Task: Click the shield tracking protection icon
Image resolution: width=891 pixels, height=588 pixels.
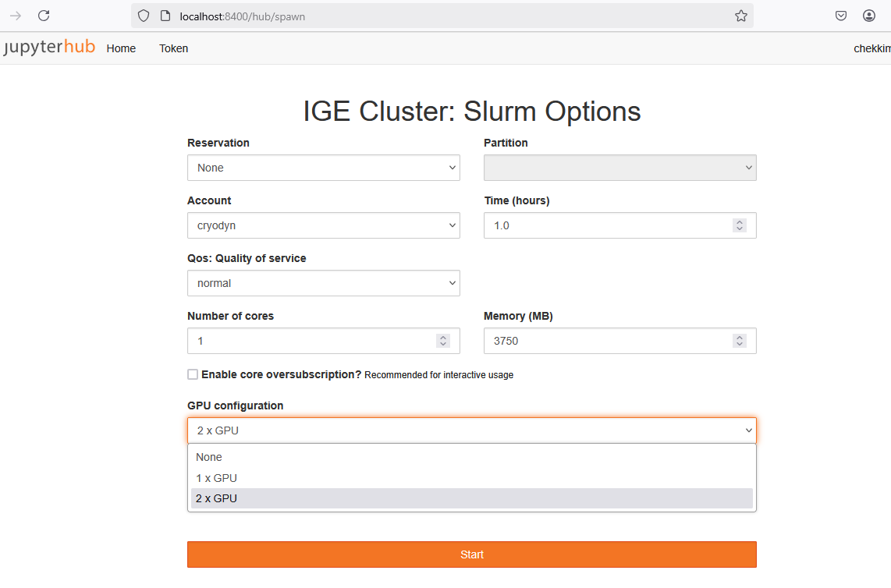Action: [x=143, y=16]
